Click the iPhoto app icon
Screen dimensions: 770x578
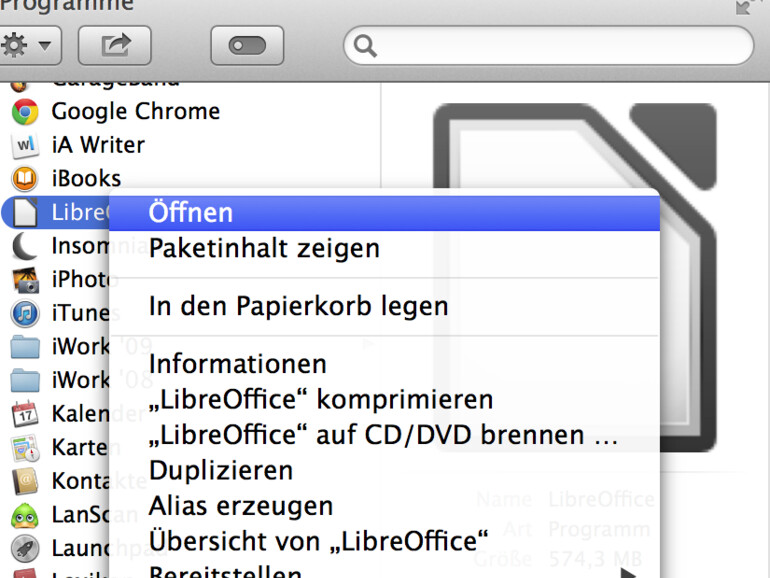[25, 280]
